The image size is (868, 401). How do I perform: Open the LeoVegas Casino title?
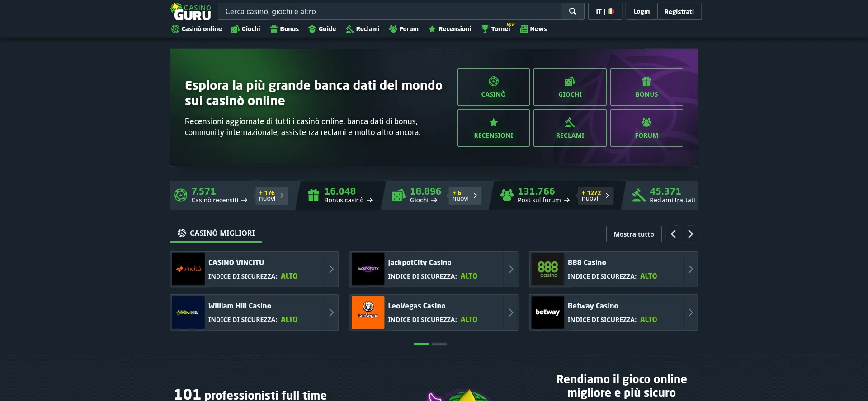(x=417, y=306)
